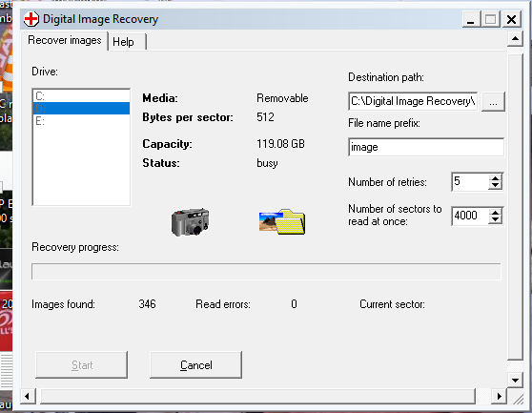Minimize the Digital Image Recovery window
The height and width of the screenshot is (413, 532).
click(471, 19)
